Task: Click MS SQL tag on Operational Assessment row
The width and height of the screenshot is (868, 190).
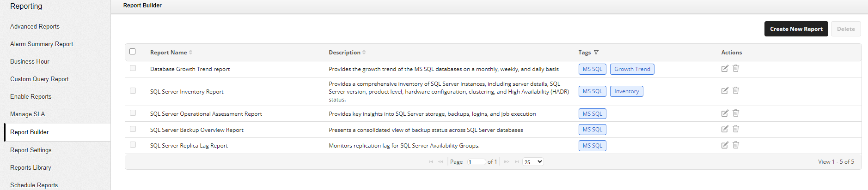Action: (x=593, y=114)
